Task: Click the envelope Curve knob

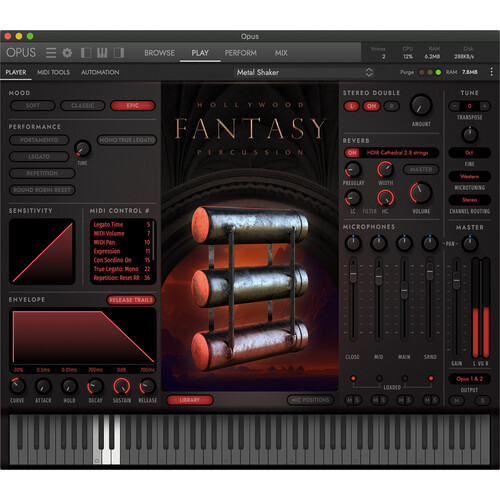Action: point(17,386)
